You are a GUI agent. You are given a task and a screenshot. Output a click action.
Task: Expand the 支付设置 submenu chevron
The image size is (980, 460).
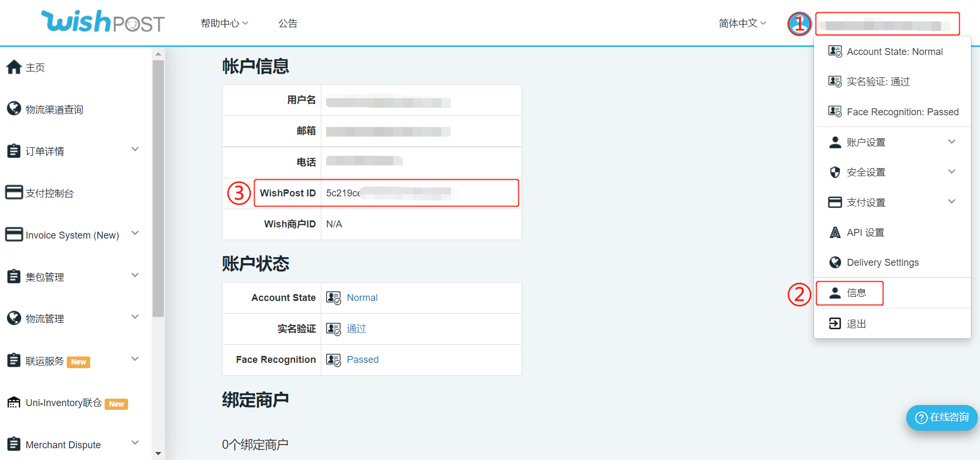[952, 201]
